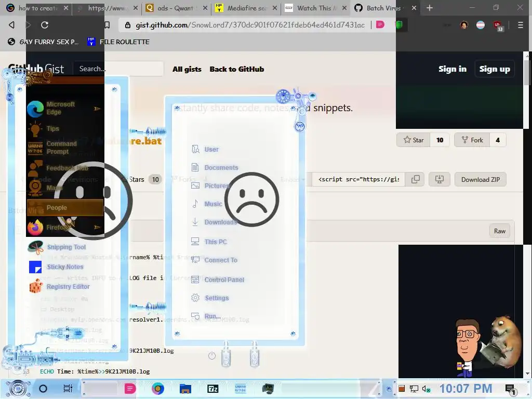This screenshot has width=532, height=399.
Task: Open the browser hamburger menu
Action: 520,25
